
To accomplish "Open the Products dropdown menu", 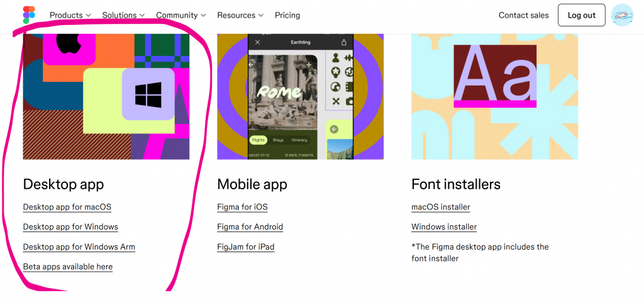I will [70, 15].
